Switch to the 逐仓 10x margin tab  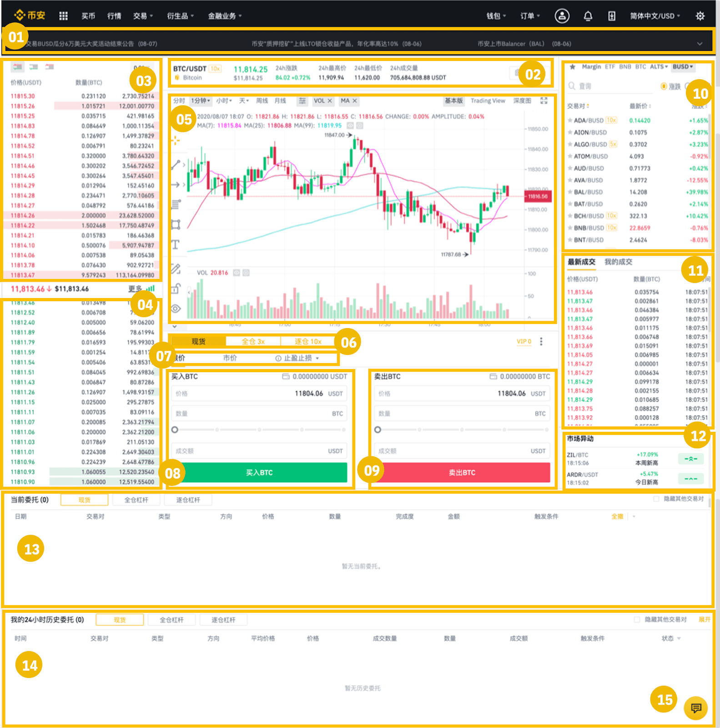pos(308,342)
